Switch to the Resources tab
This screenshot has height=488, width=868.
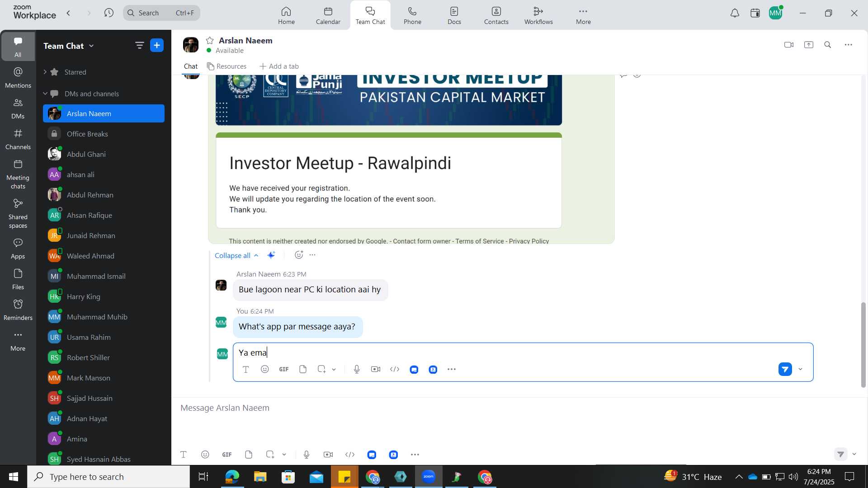(x=227, y=66)
